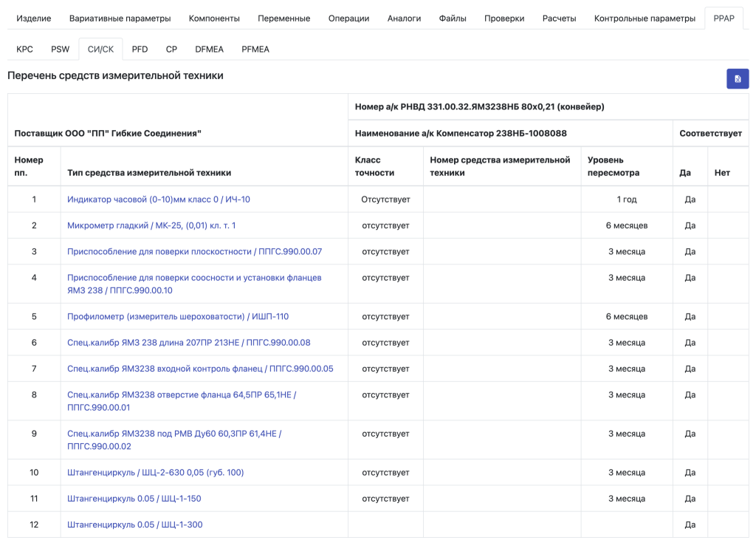Select the Операции tab

(348, 18)
